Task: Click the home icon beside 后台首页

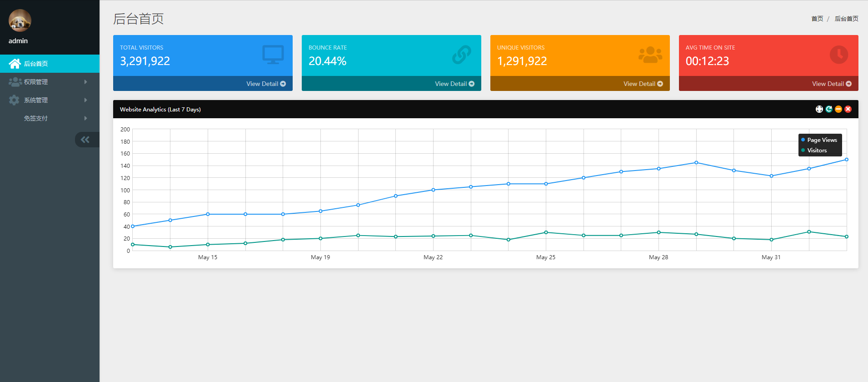Action: (15, 64)
